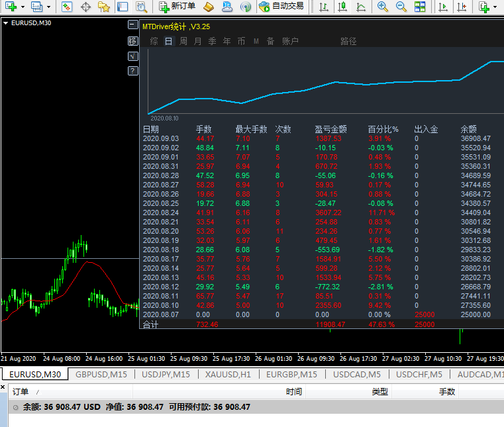Collapse the MTDriver panel minus button

pyautogui.click(x=132, y=24)
